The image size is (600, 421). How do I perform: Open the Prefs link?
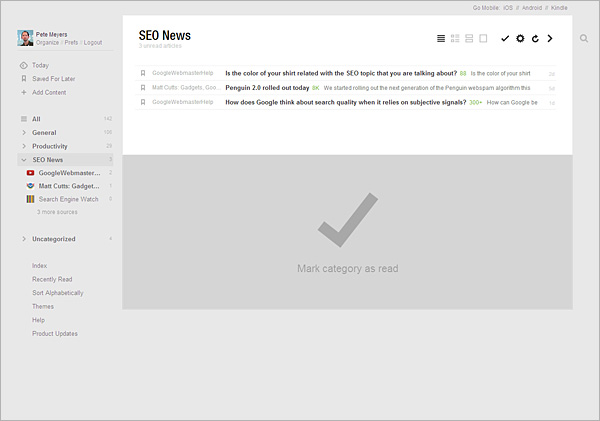(x=71, y=42)
